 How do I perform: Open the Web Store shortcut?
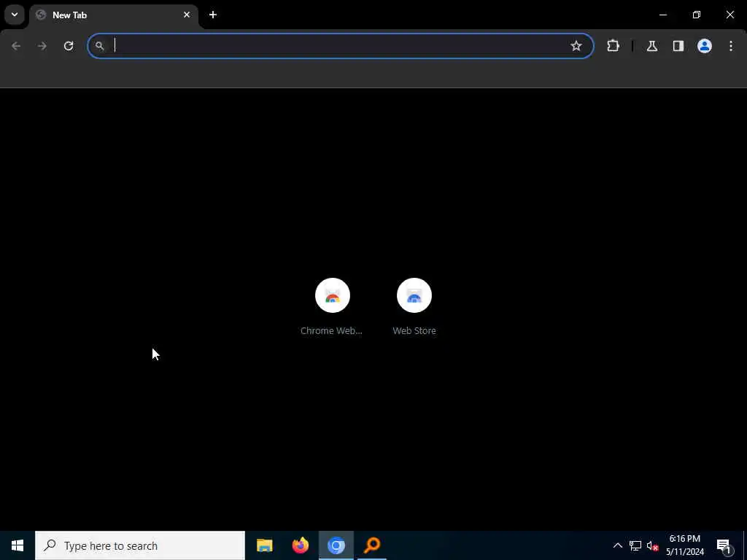tap(414, 307)
